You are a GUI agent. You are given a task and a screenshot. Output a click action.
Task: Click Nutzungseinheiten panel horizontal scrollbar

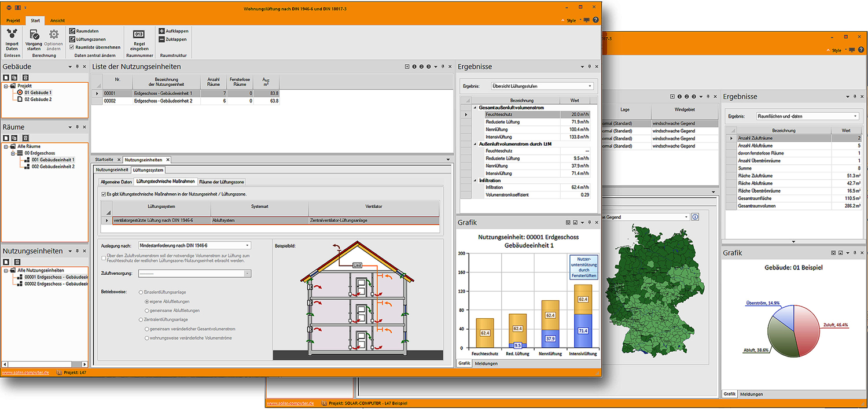tap(45, 364)
